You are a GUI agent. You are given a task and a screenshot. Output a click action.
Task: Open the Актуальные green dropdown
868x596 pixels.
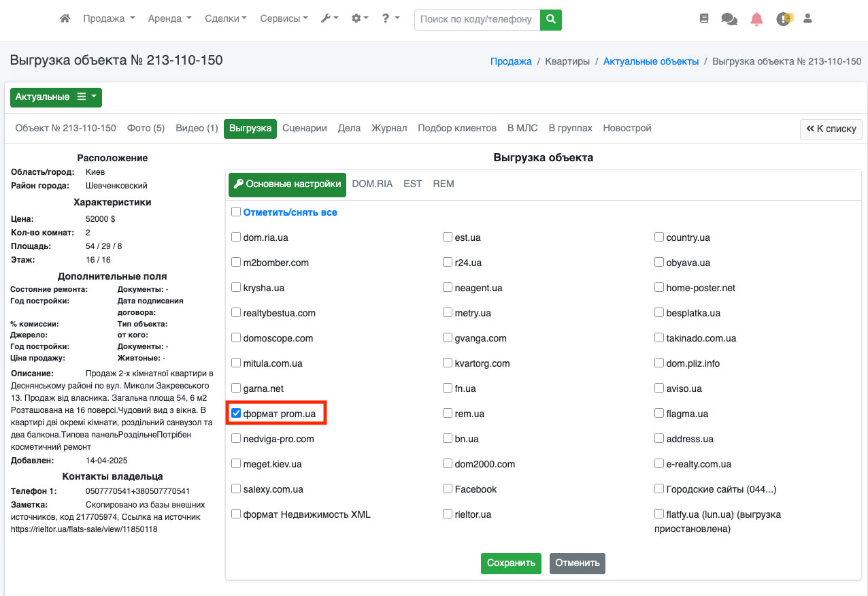coord(56,97)
